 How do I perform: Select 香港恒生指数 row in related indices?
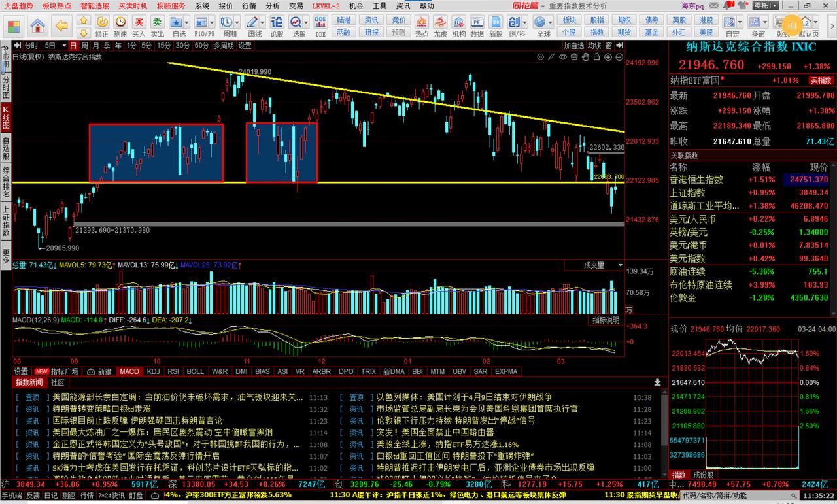point(752,180)
